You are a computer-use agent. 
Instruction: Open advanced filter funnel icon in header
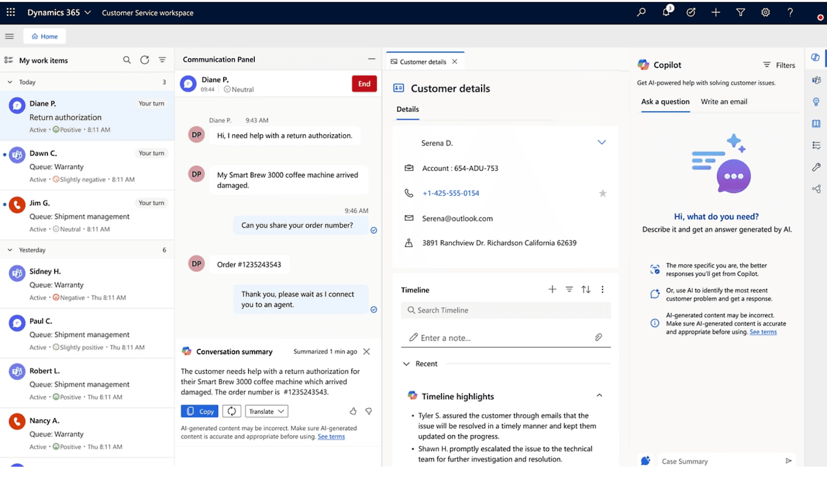coord(741,12)
